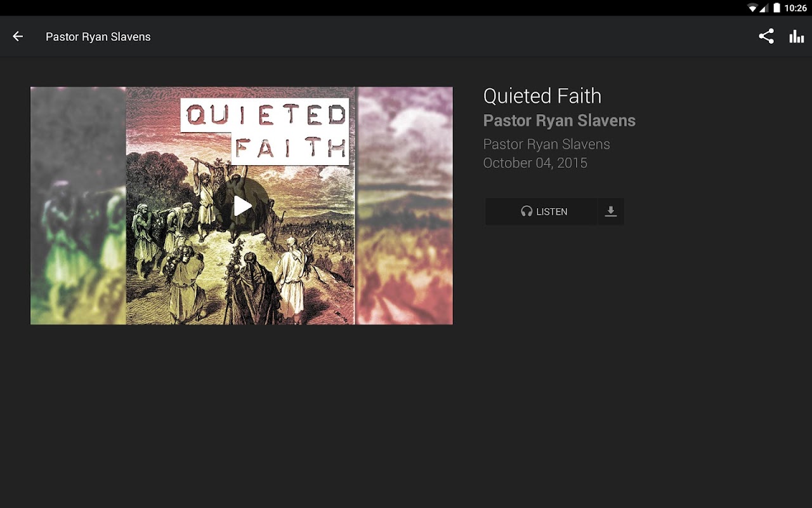Click the engraving figures in sermon artwork
The width and height of the screenshot is (812, 508).
pos(240,254)
